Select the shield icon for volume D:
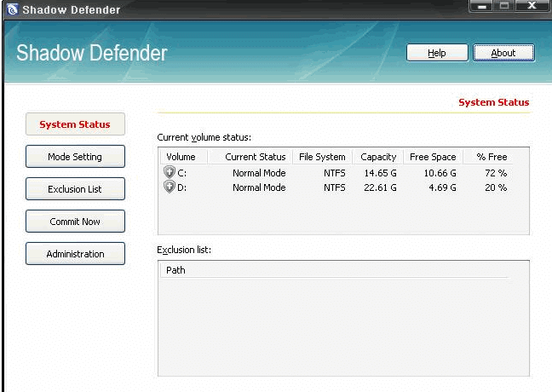Screen dimensions: 552x392 pos(170,187)
